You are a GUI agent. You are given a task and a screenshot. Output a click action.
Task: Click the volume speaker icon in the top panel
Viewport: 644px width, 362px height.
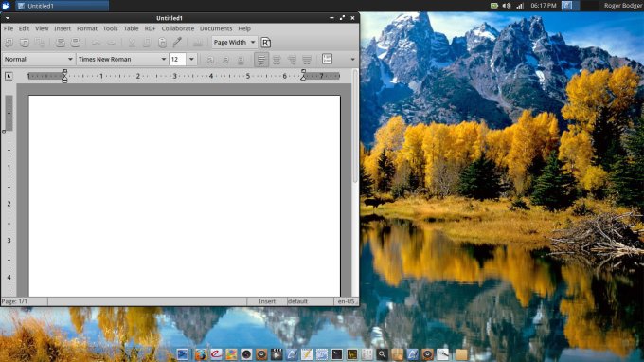pos(507,6)
